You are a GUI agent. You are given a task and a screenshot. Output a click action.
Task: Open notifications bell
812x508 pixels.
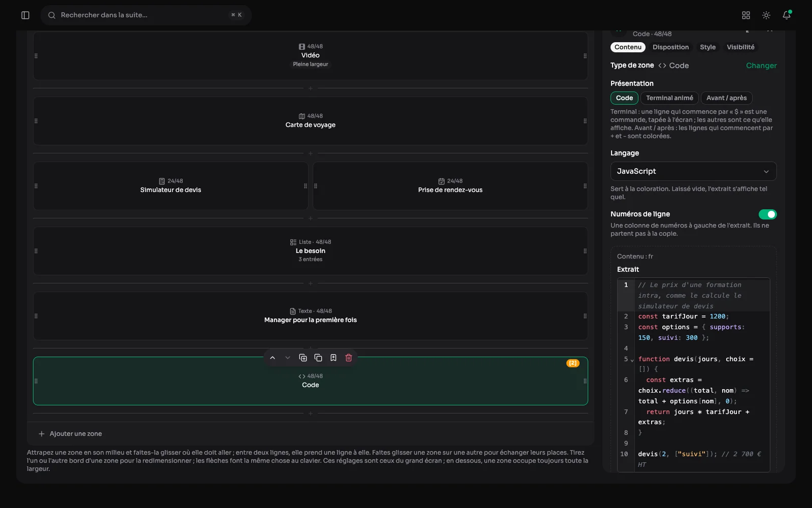(787, 15)
